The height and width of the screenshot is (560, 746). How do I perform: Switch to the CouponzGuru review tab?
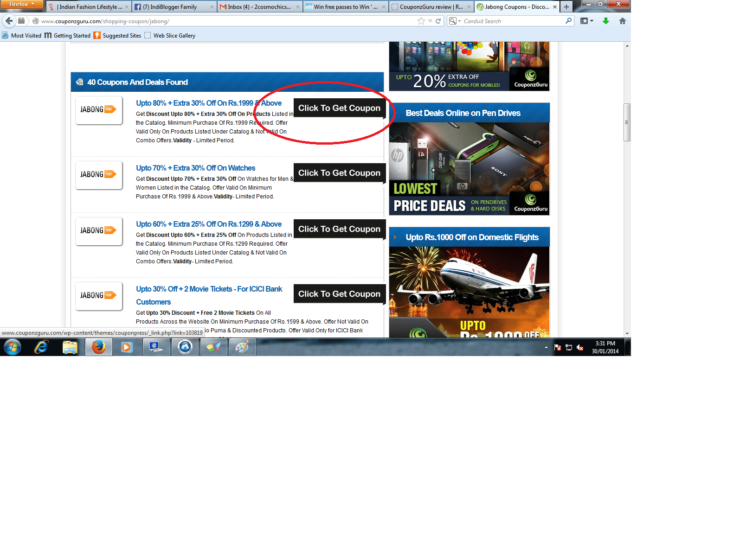(431, 7)
